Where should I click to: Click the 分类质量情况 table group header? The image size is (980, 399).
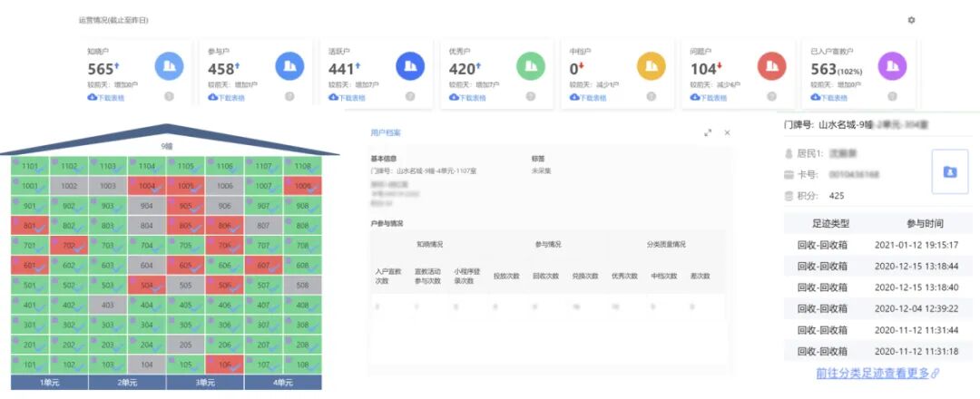(x=666, y=245)
